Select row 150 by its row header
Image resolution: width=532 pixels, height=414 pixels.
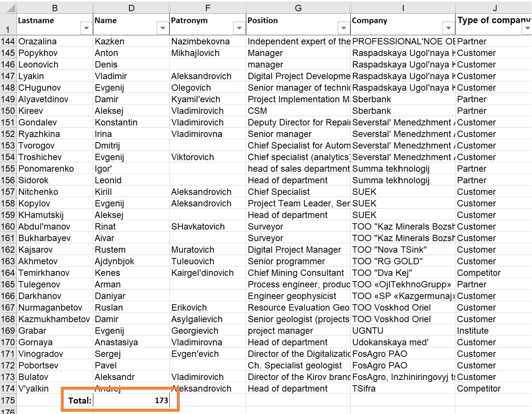[8, 111]
